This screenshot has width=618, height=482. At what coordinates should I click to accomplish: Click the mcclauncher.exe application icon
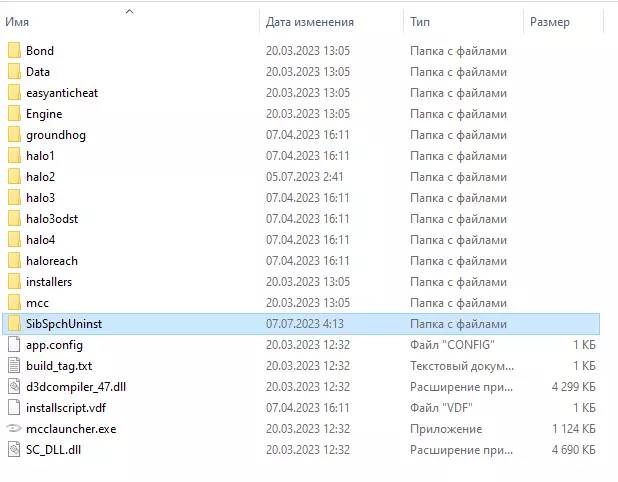point(14,428)
